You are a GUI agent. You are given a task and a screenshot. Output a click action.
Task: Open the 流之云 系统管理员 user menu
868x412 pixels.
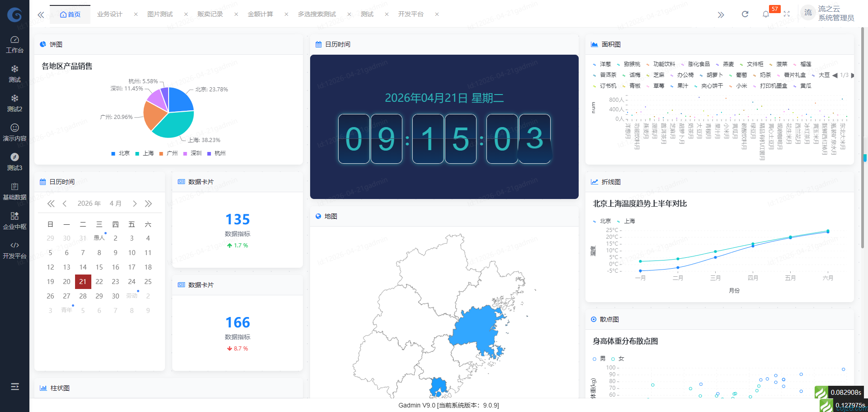point(828,14)
